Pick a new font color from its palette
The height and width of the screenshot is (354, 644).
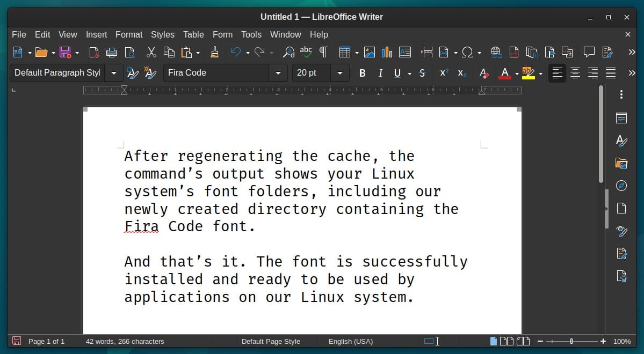click(x=515, y=73)
